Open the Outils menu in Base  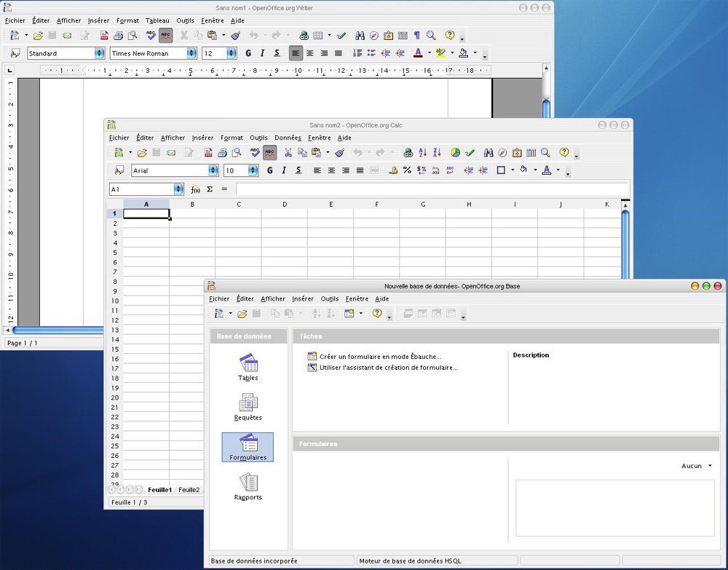(x=330, y=299)
